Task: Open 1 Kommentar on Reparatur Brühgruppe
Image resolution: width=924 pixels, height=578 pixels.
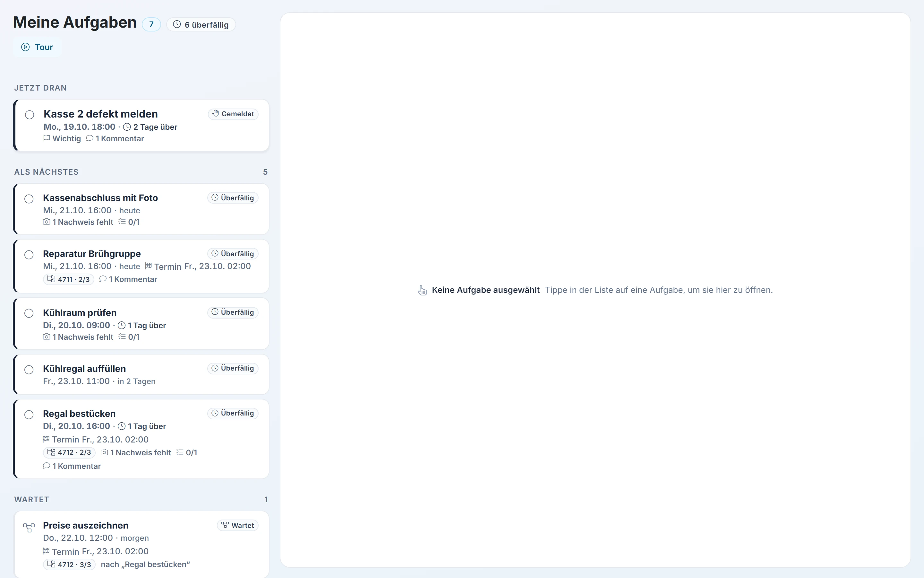Action: (128, 279)
